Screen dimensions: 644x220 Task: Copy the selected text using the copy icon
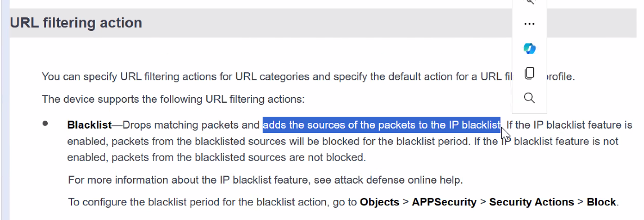point(529,74)
